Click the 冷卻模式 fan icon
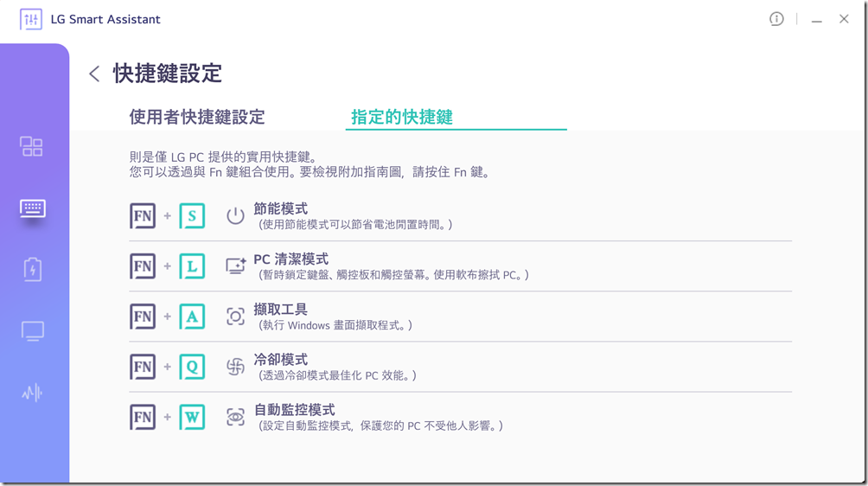This screenshot has width=868, height=486. [235, 367]
